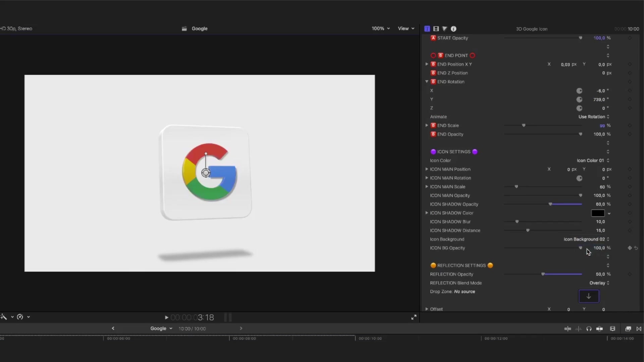This screenshot has height=362, width=644.
Task: Toggle the skimming icon in timeline toolbar
Action: tap(568, 329)
